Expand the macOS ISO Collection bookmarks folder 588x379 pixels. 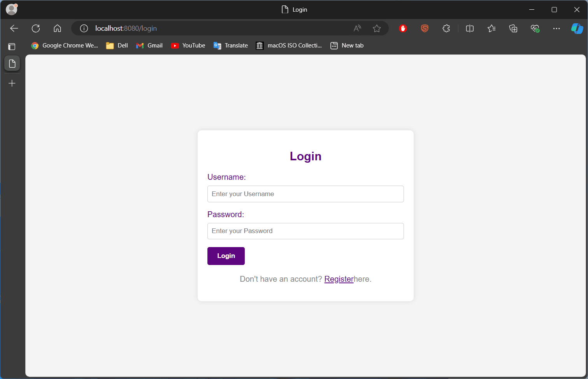[289, 45]
